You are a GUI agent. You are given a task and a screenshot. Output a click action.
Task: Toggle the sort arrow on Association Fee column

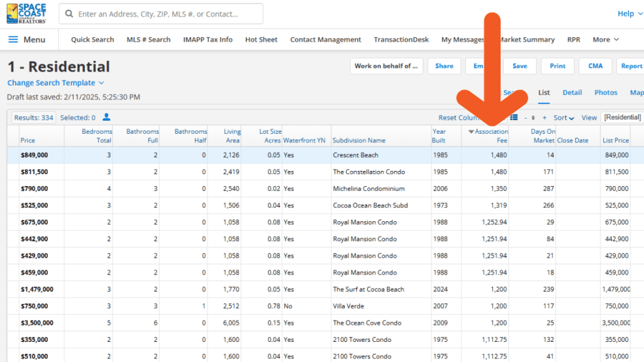click(472, 132)
